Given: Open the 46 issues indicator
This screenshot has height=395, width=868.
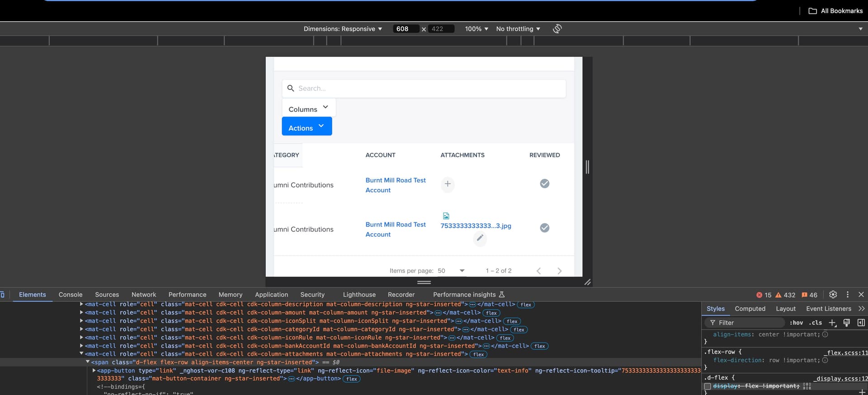Looking at the screenshot, I should point(809,295).
